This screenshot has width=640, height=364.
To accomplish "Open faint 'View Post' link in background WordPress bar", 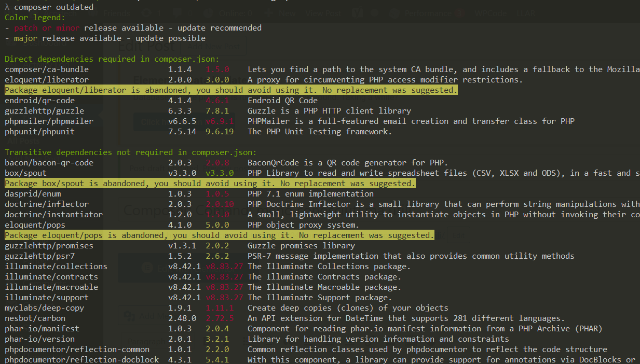I will (322, 13).
